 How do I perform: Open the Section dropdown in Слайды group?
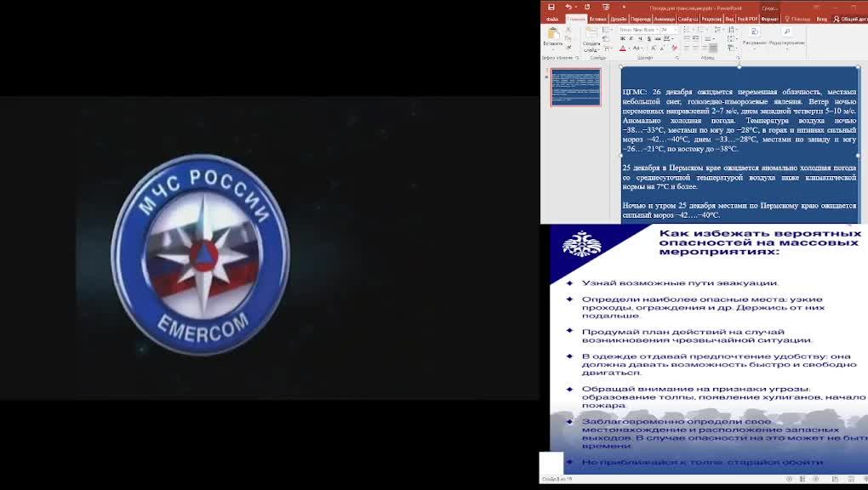[608, 48]
